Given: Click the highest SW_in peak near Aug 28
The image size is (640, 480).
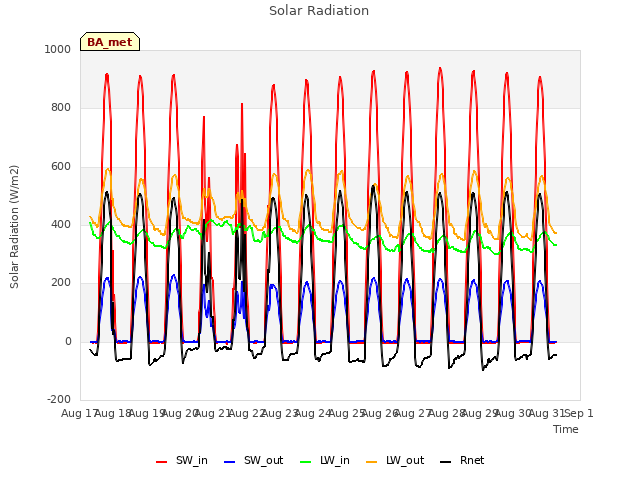Looking at the screenshot, I should click(440, 68).
